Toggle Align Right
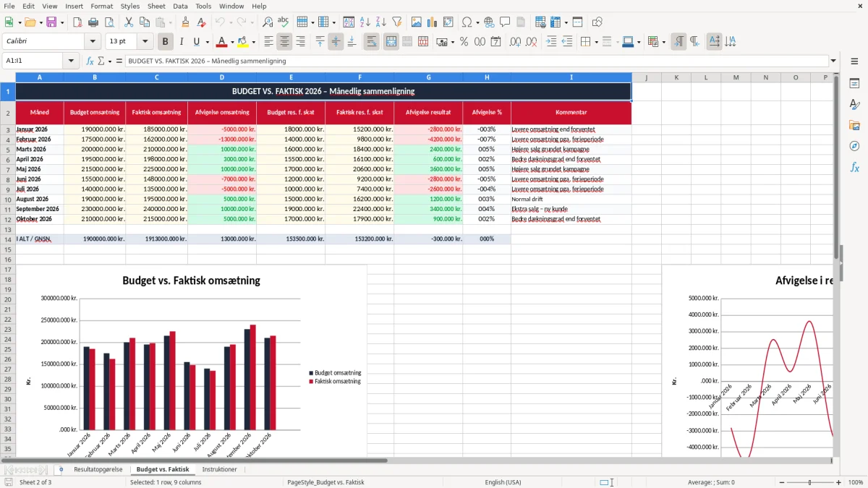 pos(301,42)
